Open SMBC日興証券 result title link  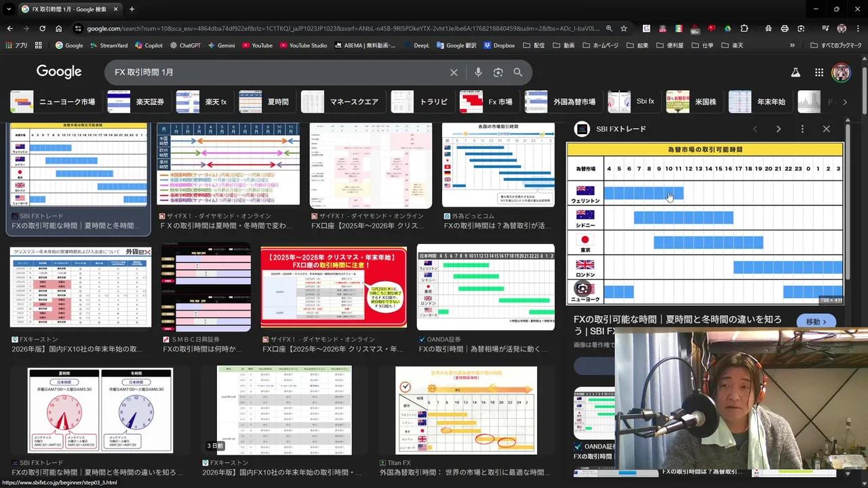pos(202,349)
